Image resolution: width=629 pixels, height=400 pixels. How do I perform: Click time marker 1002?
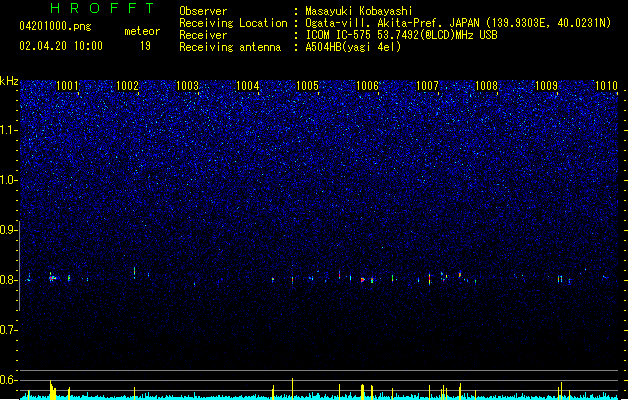pos(127,86)
